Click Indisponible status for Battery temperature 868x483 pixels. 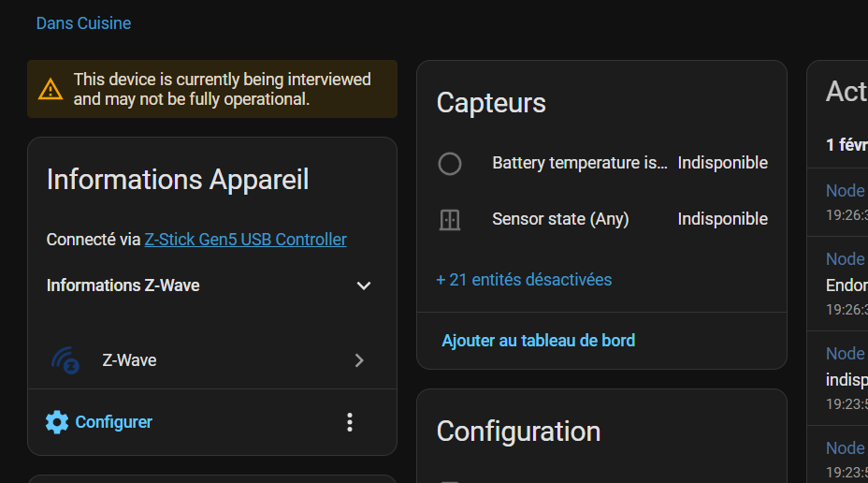pyautogui.click(x=722, y=163)
